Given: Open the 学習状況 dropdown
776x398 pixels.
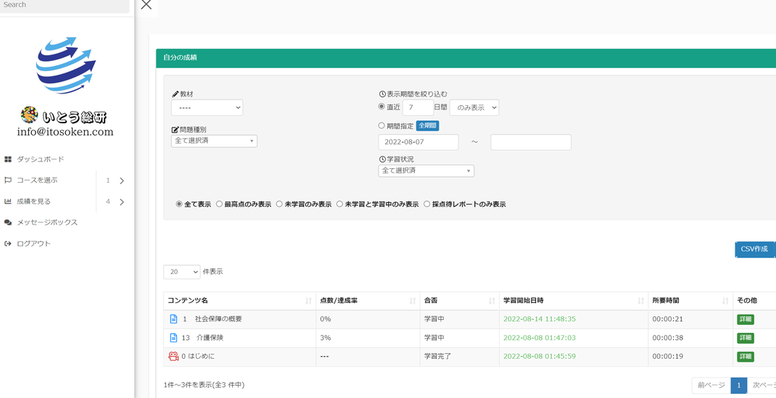Looking at the screenshot, I should coord(426,171).
